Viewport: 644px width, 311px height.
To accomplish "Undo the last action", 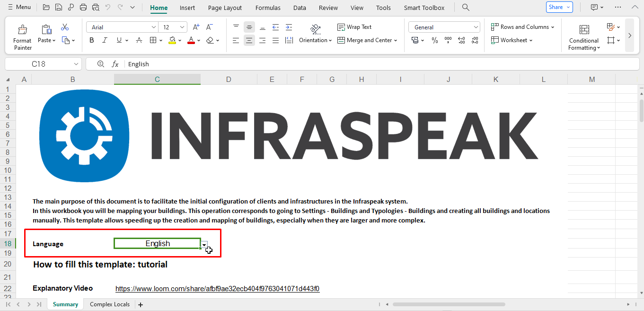I will point(107,7).
